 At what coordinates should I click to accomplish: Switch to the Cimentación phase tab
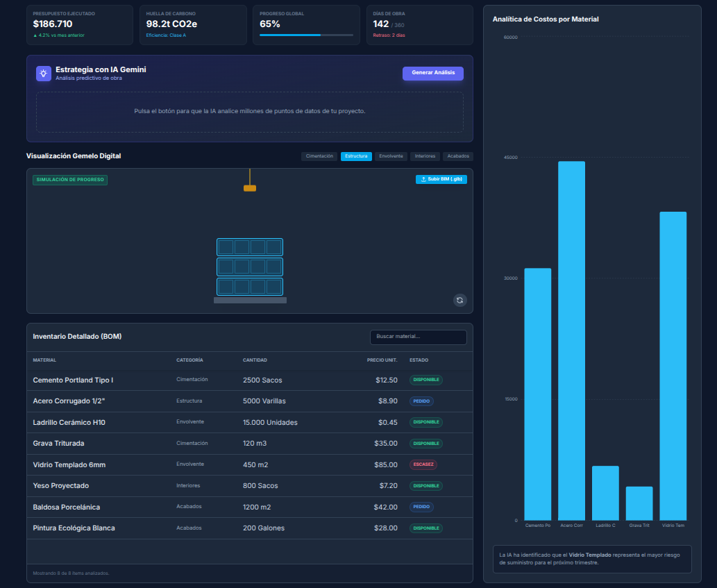[319, 156]
